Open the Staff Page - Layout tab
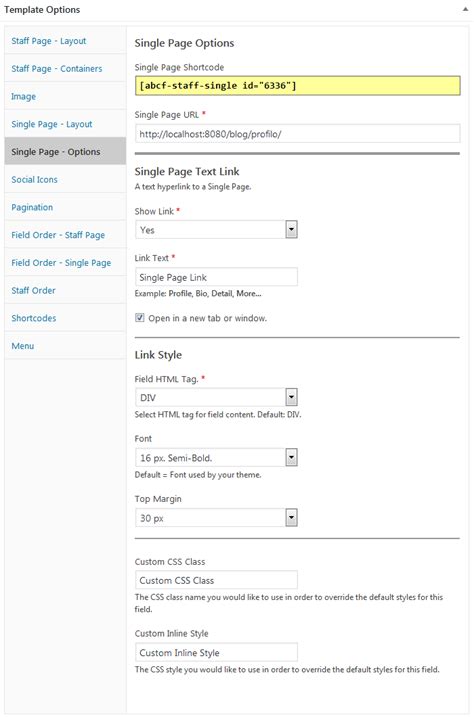The height and width of the screenshot is (717, 474). (65, 41)
